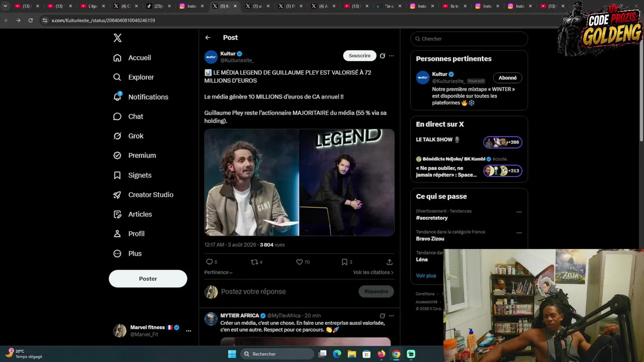644x362 pixels.
Task: Open Grok from the left sidebar
Action: coord(128,136)
